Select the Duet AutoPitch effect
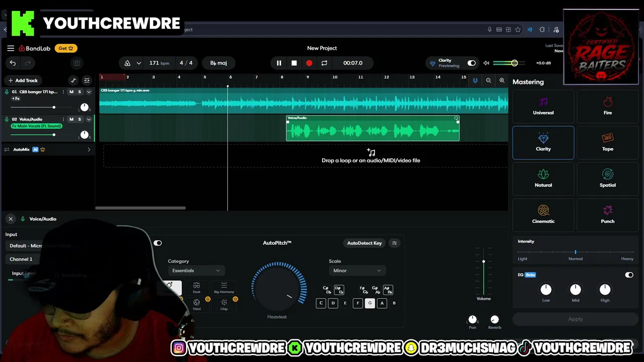 pyautogui.click(x=196, y=288)
